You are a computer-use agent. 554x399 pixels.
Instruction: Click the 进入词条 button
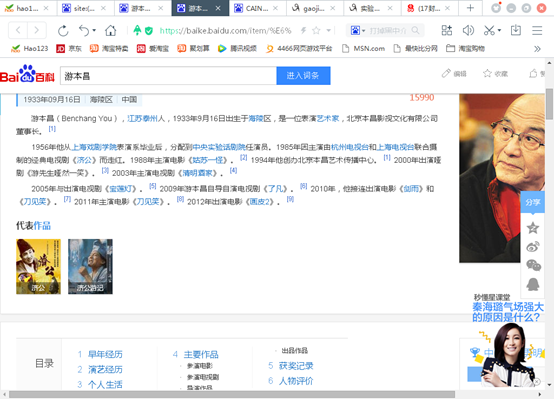pyautogui.click(x=303, y=75)
